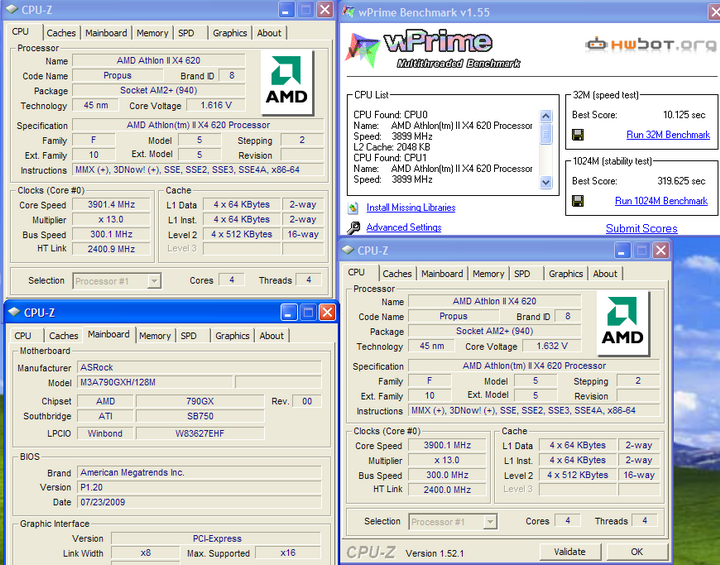Open Processor #1 dropdown in top-left CPU-Z
Screen dimensions: 720x565
coord(154,281)
